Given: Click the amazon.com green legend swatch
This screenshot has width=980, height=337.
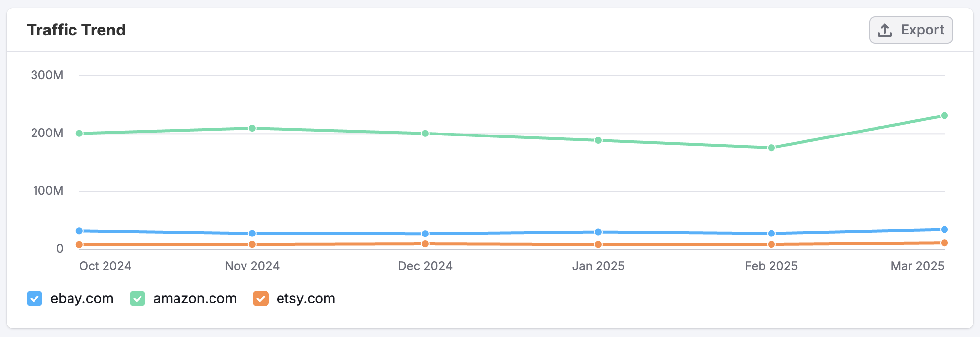Looking at the screenshot, I should (x=138, y=299).
